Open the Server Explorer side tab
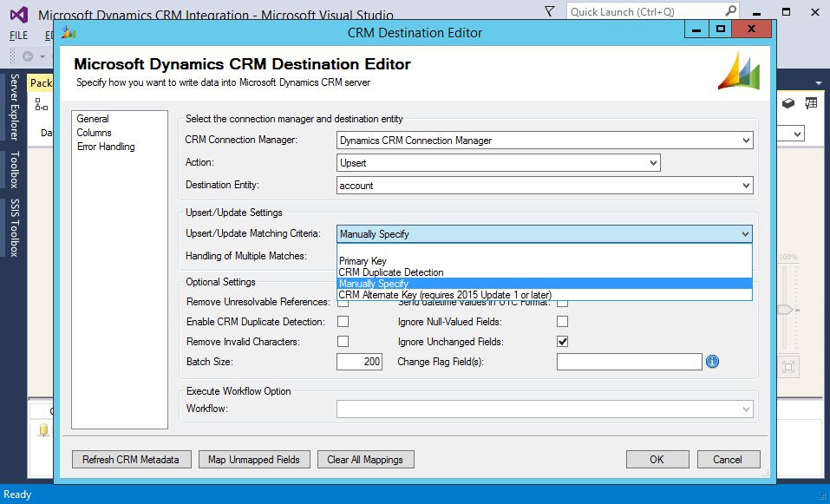 coord(14,107)
